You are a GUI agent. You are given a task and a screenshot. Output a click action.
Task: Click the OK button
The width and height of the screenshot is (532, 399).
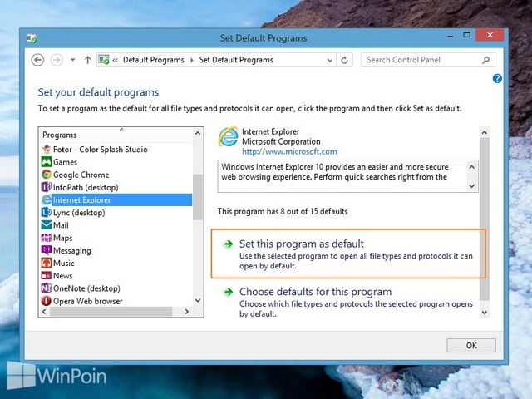tap(471, 346)
